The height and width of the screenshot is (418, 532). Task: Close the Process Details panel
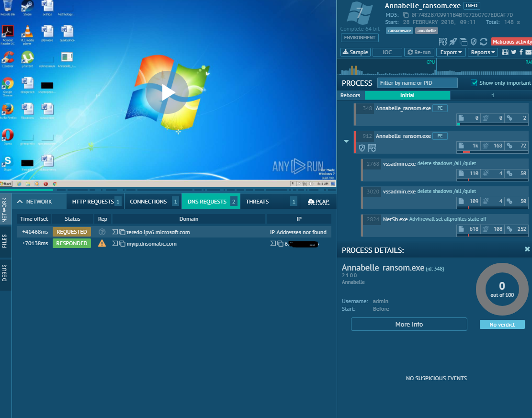(527, 249)
